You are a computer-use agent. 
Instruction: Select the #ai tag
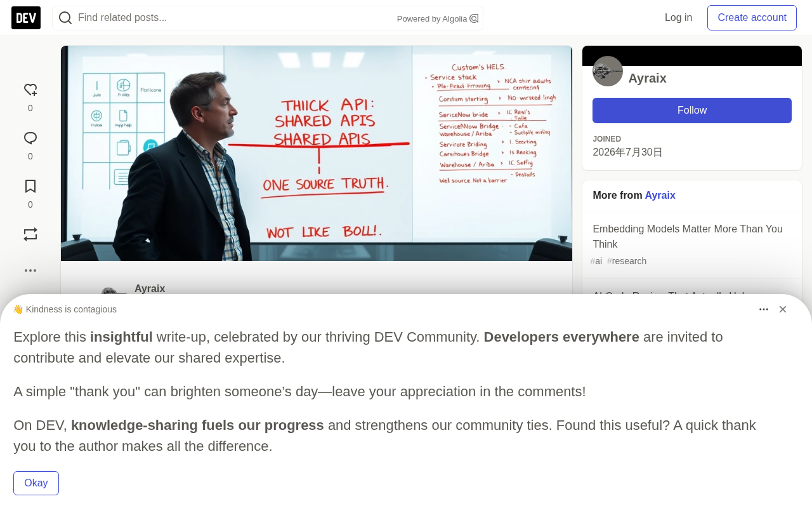coord(596,261)
